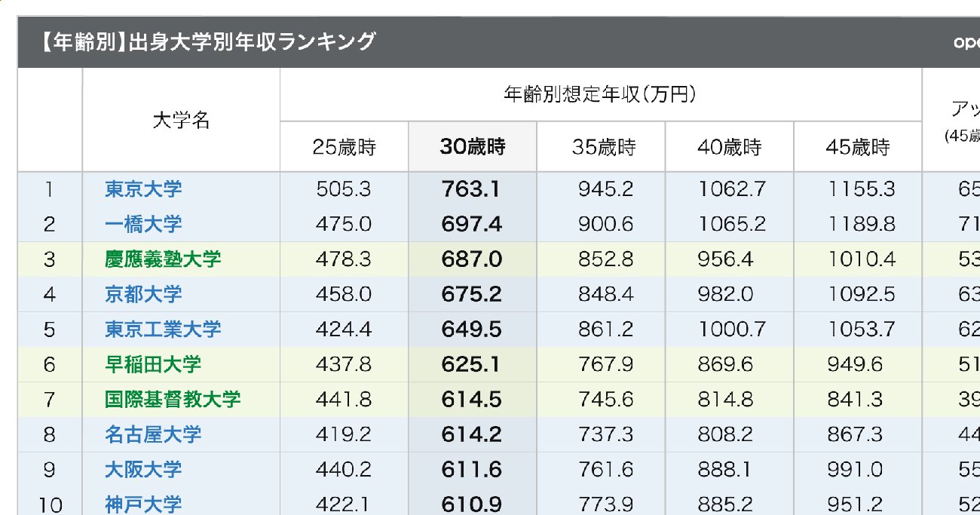Open the 東京大学 link

pos(143,189)
